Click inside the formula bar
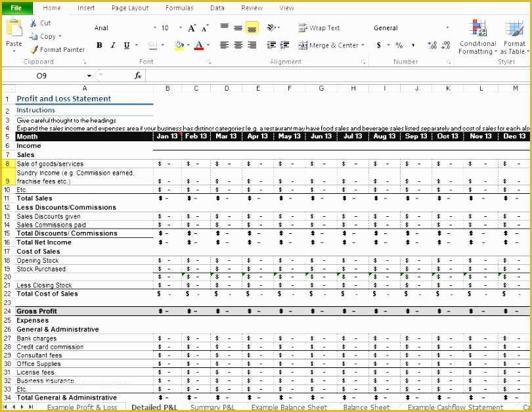Screen dimensions: 532x412 click(338, 76)
